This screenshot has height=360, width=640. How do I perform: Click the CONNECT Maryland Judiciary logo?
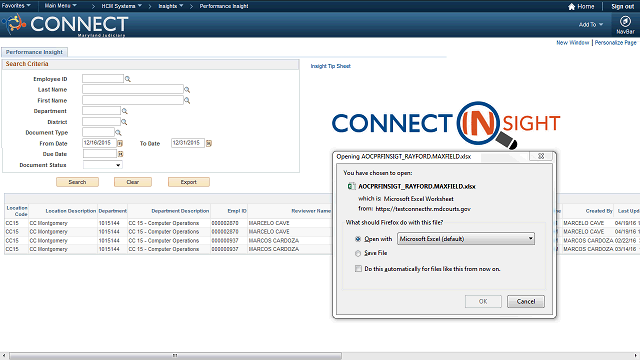click(x=66, y=24)
